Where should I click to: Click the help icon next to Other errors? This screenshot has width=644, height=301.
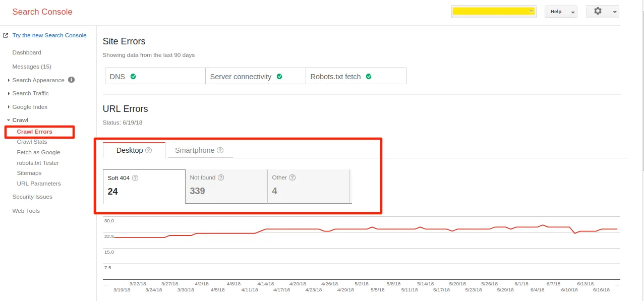click(x=292, y=177)
